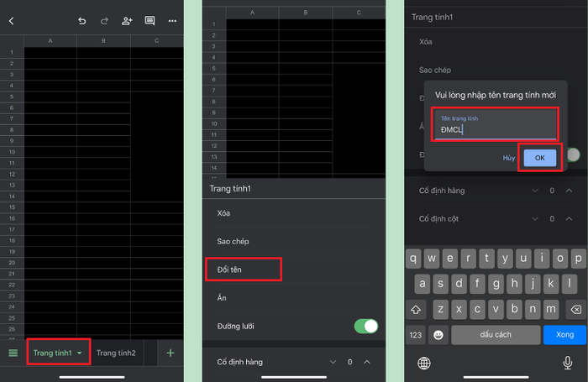Select row 20 header in left screen
This screenshot has height=382, width=588.
click(x=12, y=263)
